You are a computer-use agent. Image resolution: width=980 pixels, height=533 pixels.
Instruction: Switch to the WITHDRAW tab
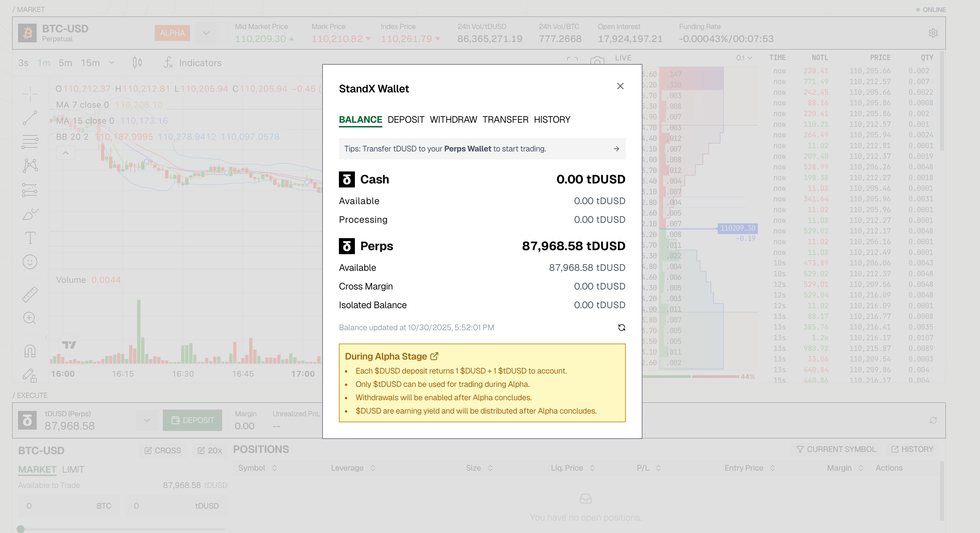453,119
